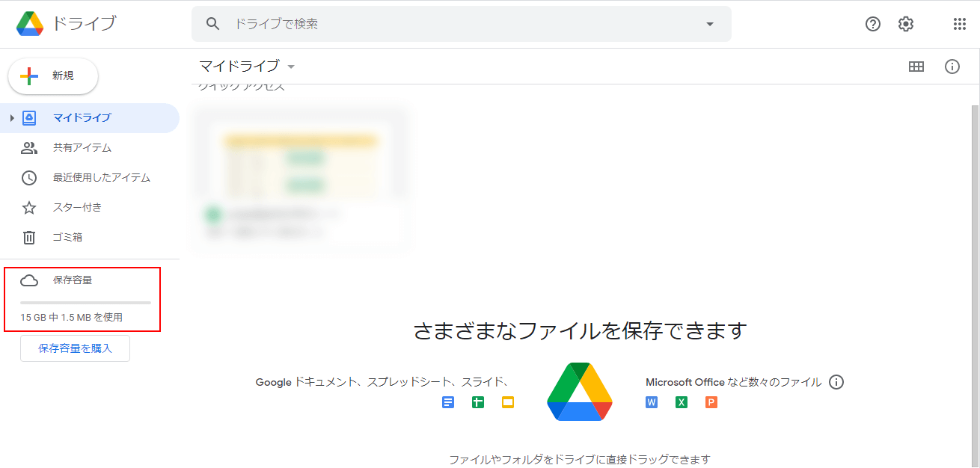Click the green Excel icon
980x468 pixels.
682,402
